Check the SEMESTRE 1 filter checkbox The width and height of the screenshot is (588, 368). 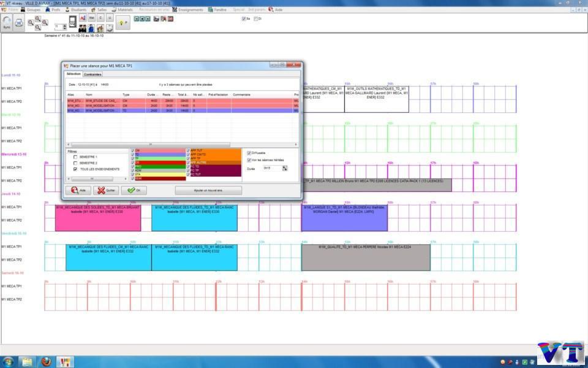pyautogui.click(x=75, y=157)
